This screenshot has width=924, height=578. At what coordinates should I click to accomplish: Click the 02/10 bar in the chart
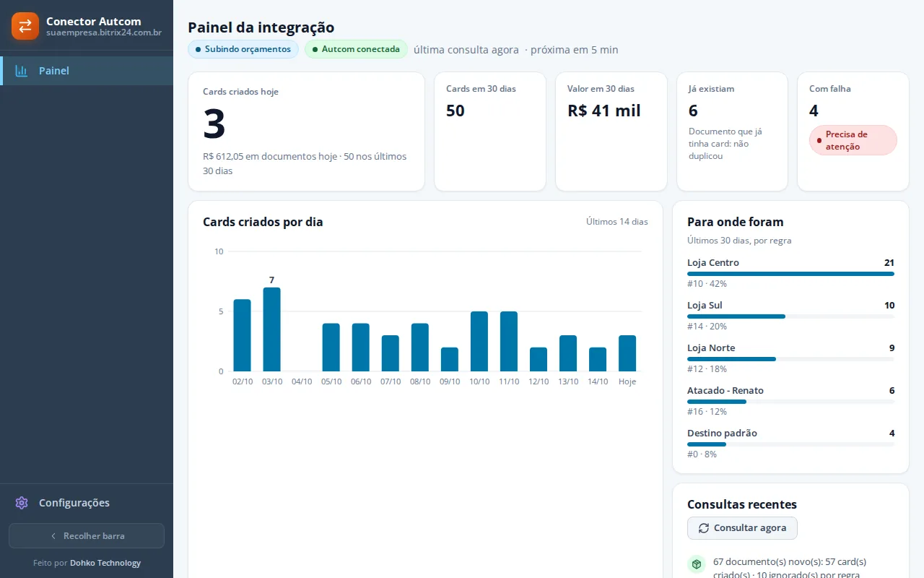click(243, 335)
